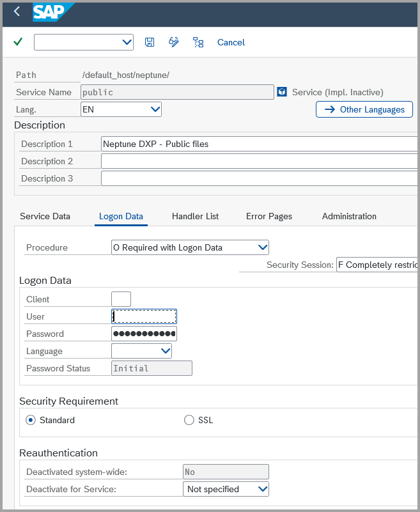Open the hierarchy view using the toolbar icon
The width and height of the screenshot is (420, 512).
click(x=198, y=42)
